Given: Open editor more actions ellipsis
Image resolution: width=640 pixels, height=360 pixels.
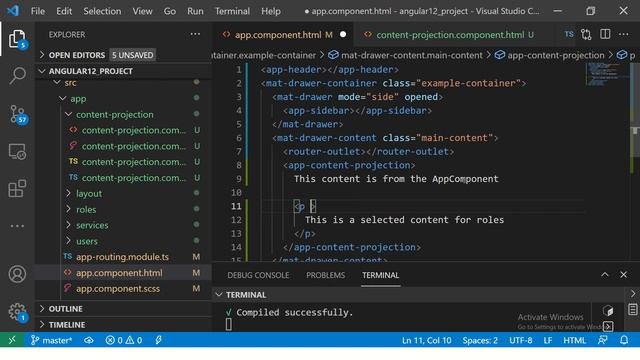Looking at the screenshot, I should [623, 34].
